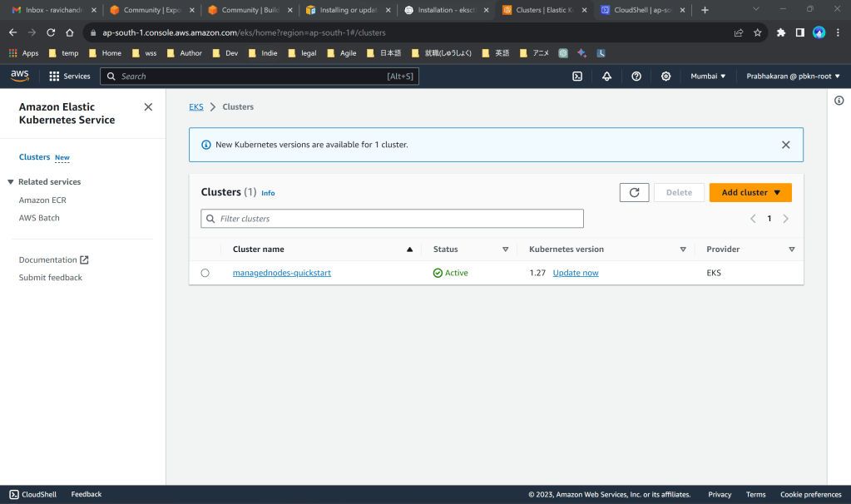Open the Prabhakaran account menu

tap(793, 76)
